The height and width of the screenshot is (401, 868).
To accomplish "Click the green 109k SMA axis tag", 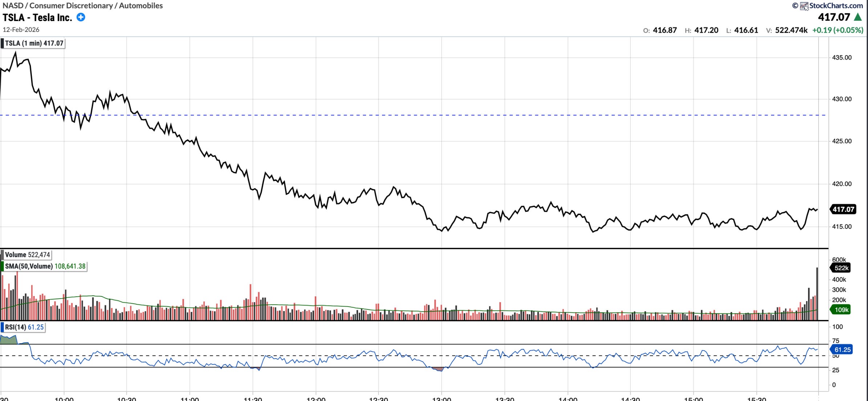I will pos(841,310).
